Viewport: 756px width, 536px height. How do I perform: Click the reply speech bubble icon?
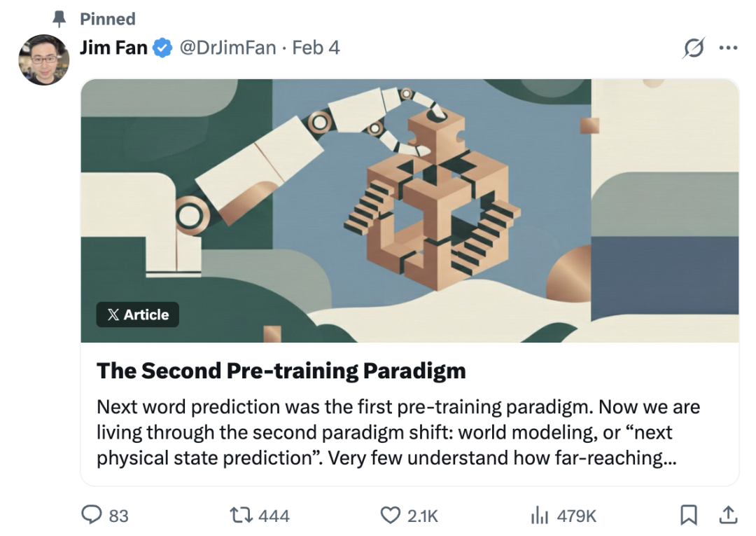[x=92, y=516]
